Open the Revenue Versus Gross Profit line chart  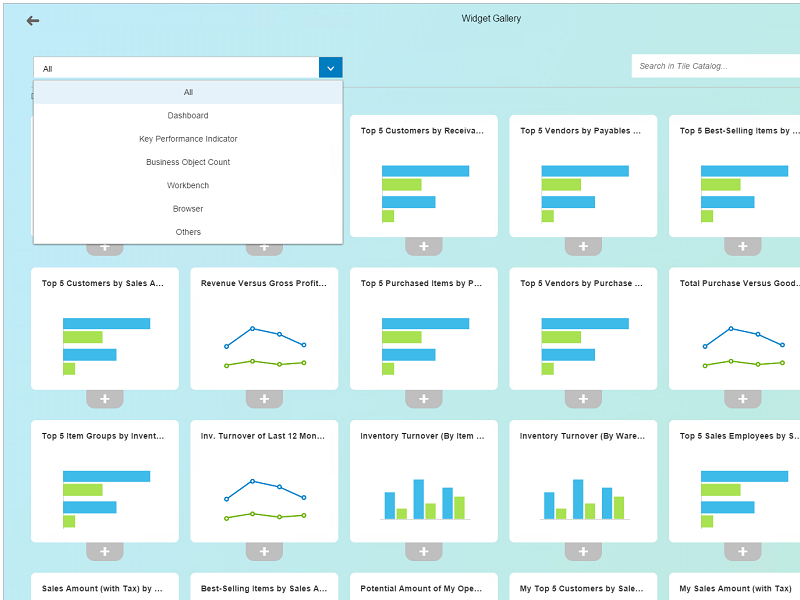point(264,329)
